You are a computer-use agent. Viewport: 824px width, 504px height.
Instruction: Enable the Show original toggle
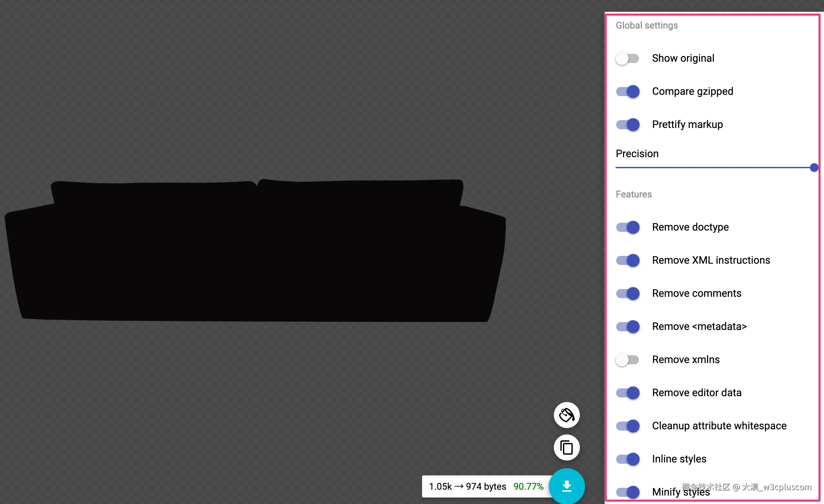tap(627, 58)
